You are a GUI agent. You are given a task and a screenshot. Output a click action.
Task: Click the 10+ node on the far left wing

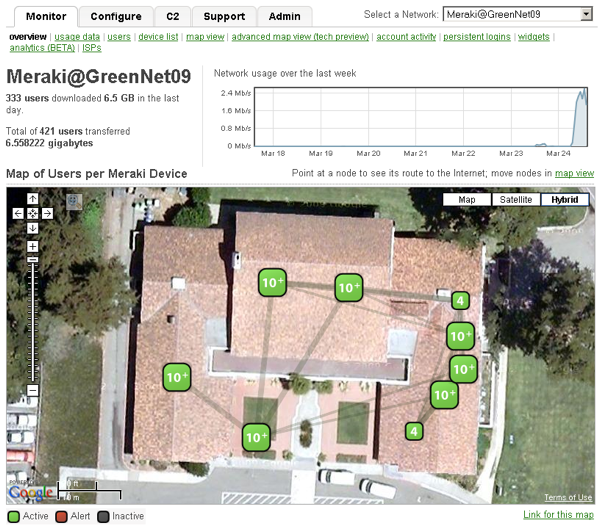[x=177, y=377]
